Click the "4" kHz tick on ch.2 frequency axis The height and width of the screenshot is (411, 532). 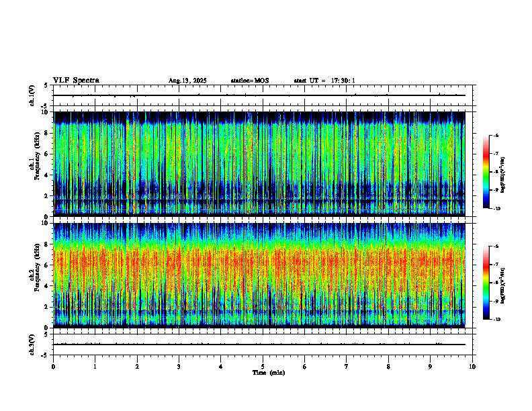tap(47, 287)
